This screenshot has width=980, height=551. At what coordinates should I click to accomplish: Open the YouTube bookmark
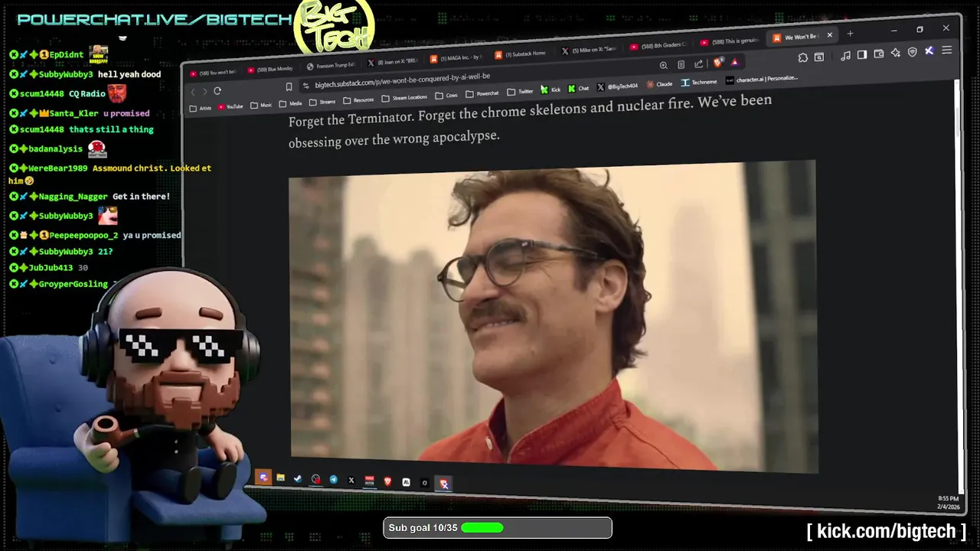coord(230,106)
